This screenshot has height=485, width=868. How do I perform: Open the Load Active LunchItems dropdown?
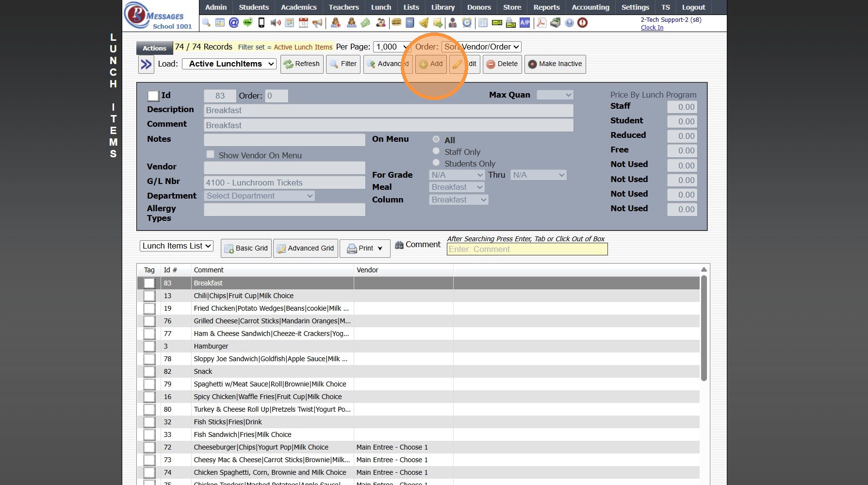click(229, 64)
